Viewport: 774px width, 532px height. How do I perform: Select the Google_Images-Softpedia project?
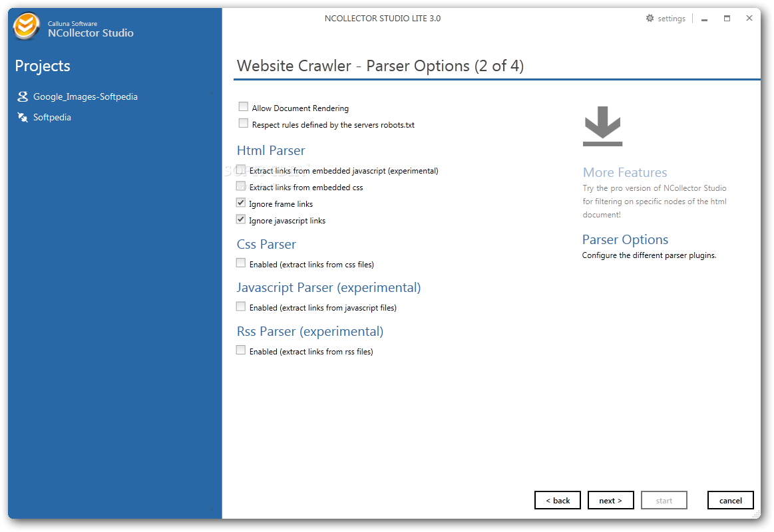click(x=85, y=96)
